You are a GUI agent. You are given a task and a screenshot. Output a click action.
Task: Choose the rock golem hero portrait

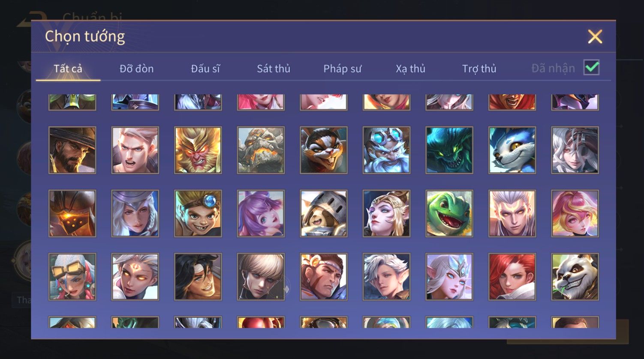[x=261, y=150]
